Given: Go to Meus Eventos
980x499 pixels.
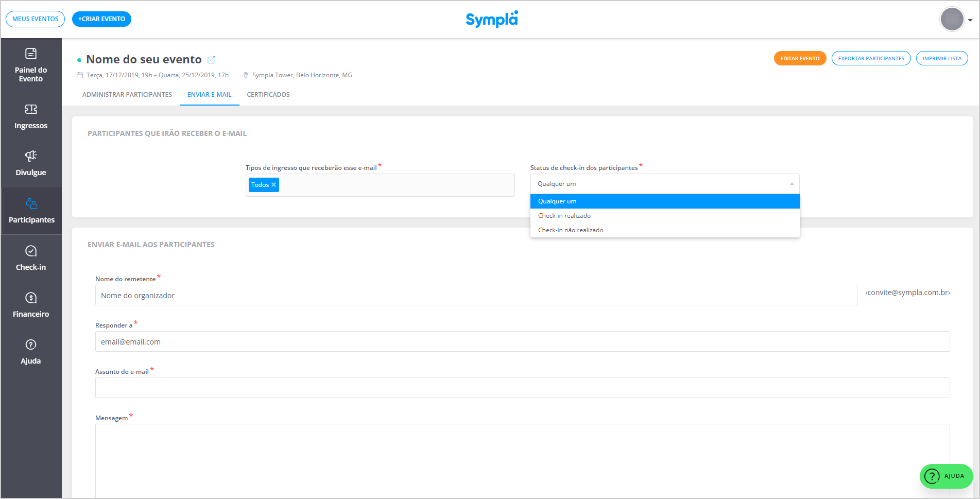Looking at the screenshot, I should [x=36, y=19].
